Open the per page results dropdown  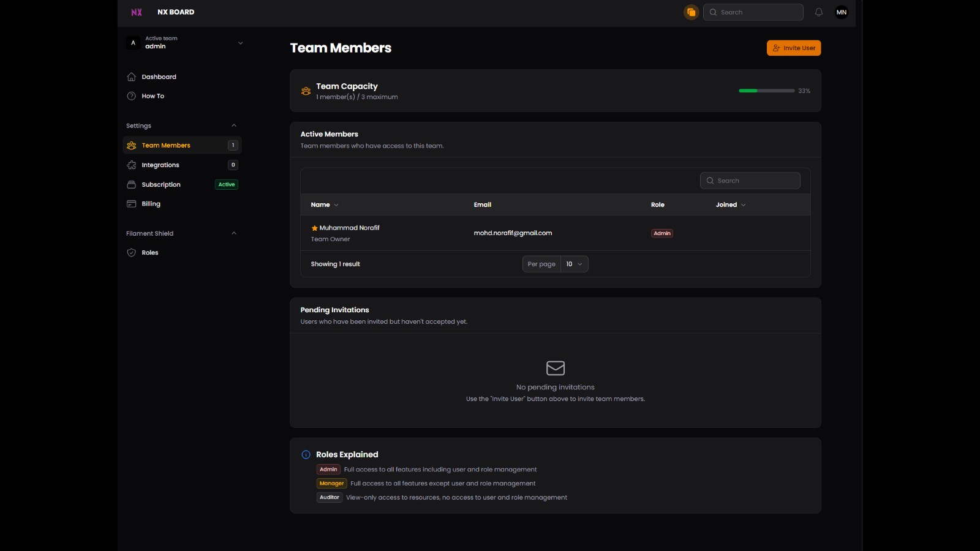point(573,264)
